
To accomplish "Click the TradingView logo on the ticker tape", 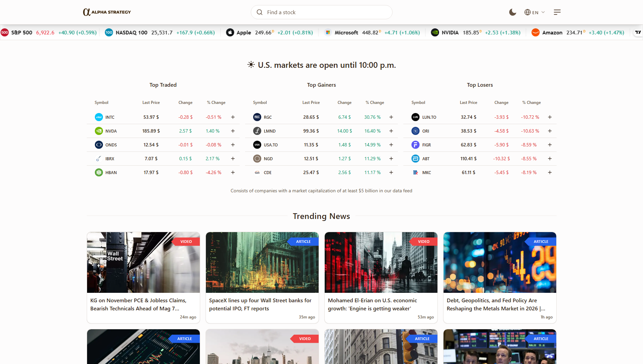I will (x=638, y=32).
